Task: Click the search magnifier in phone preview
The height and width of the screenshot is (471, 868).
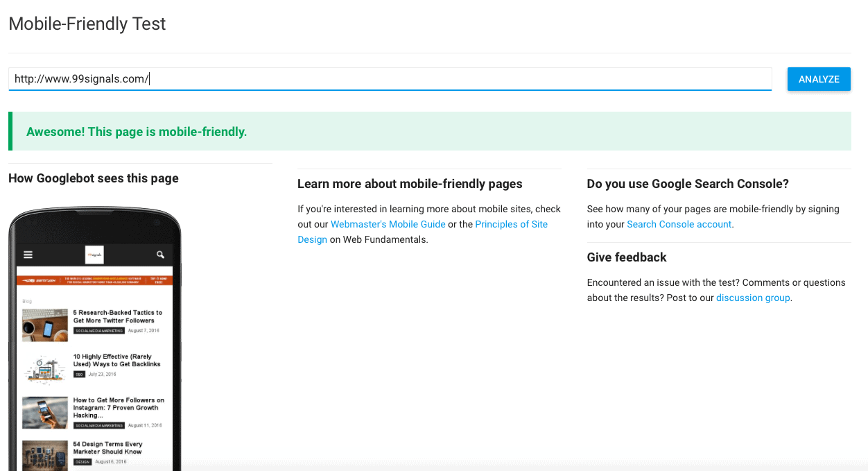Action: tap(160, 255)
